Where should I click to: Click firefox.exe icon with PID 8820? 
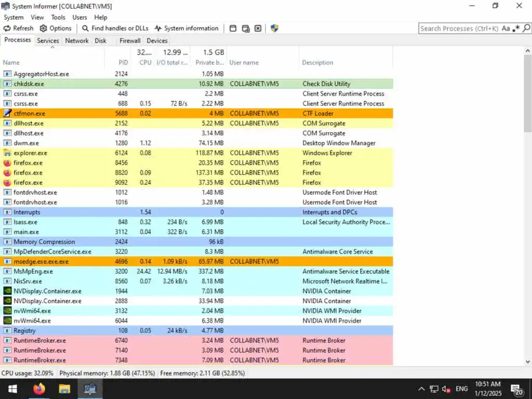7,172
